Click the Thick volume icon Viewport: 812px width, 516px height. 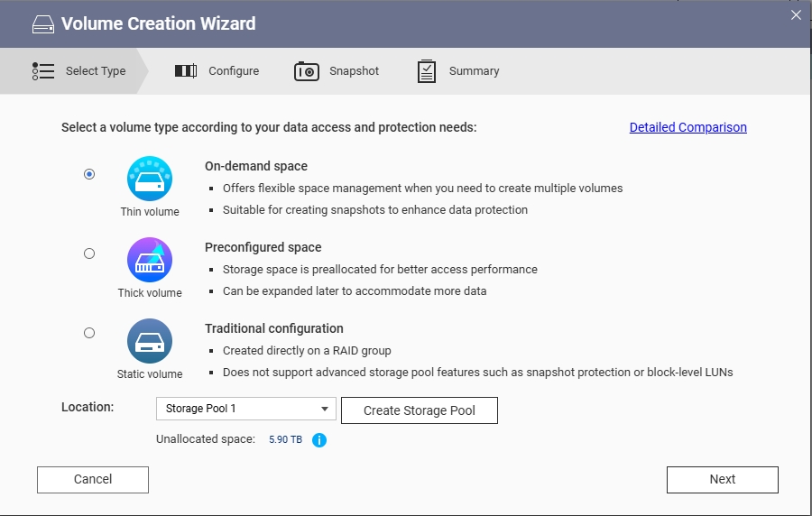[x=150, y=260]
